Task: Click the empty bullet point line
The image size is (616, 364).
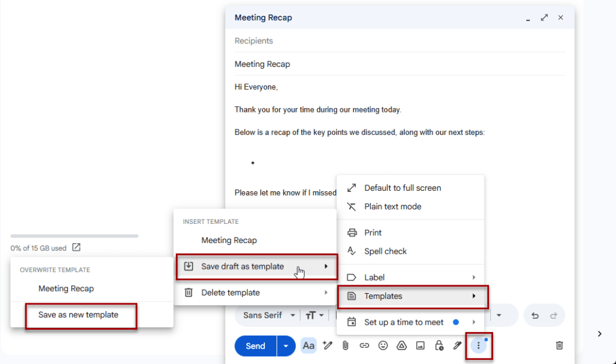Action: pos(253,162)
